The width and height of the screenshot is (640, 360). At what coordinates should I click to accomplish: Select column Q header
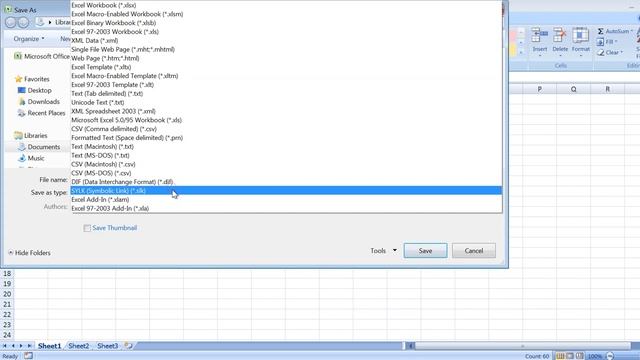click(x=573, y=89)
